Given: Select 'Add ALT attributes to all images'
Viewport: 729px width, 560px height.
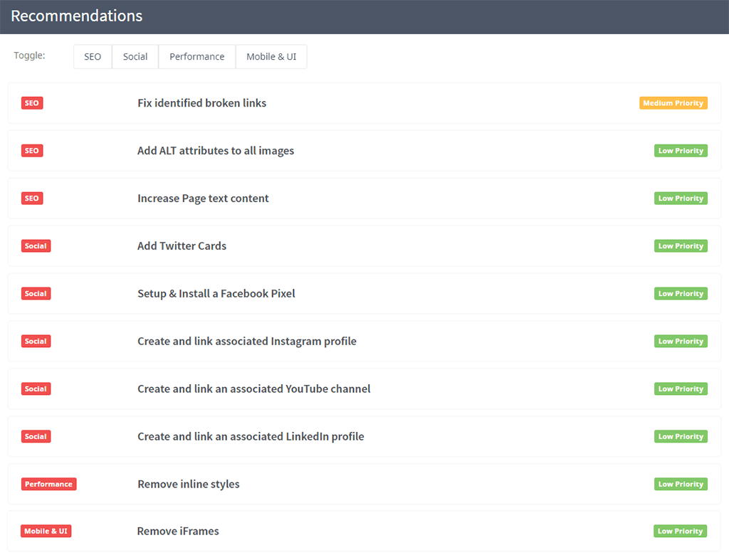Looking at the screenshot, I should [x=216, y=151].
